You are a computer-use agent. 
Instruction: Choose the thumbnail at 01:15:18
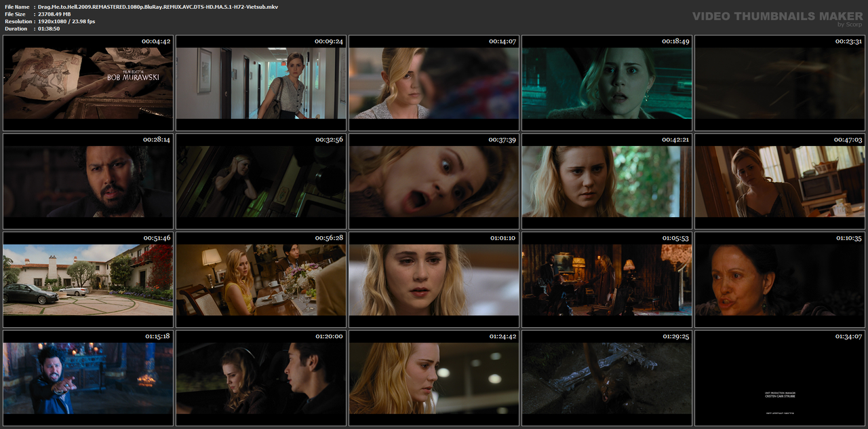point(88,378)
